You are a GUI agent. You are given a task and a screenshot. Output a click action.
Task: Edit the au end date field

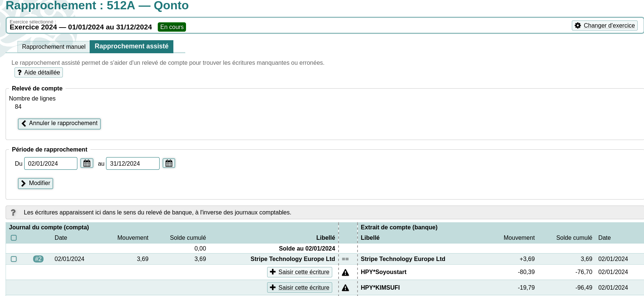(x=132, y=163)
